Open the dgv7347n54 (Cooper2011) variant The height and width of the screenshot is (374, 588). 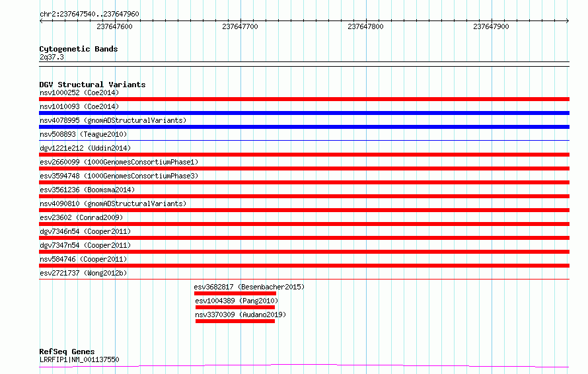click(x=85, y=245)
